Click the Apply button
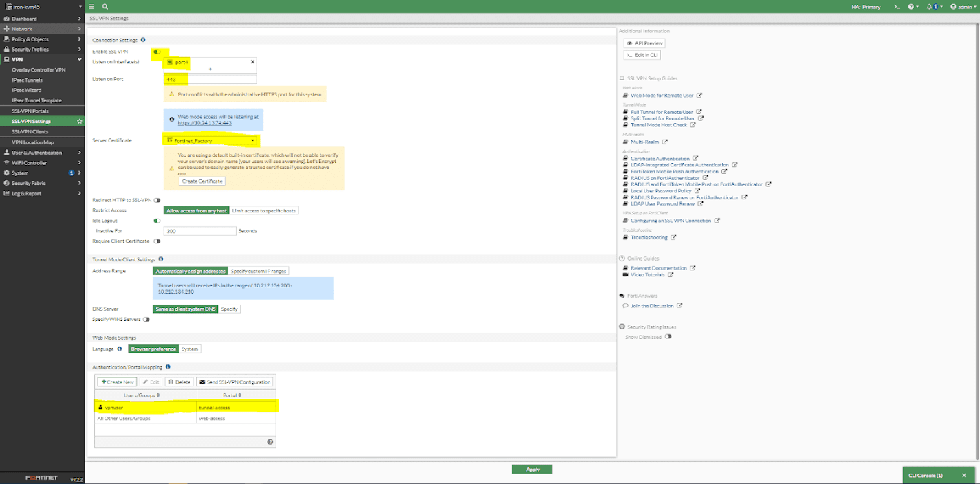Viewport: 980px width, 484px height. pyautogui.click(x=532, y=470)
